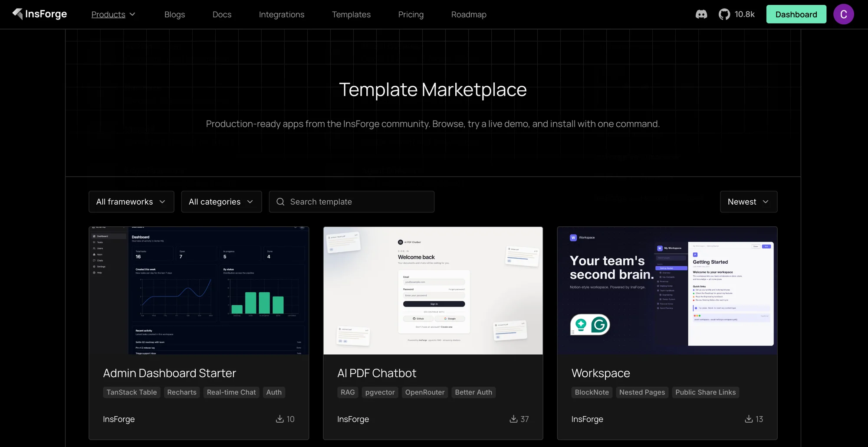This screenshot has height=447, width=868.
Task: Open the Newest sort dropdown
Action: click(749, 202)
